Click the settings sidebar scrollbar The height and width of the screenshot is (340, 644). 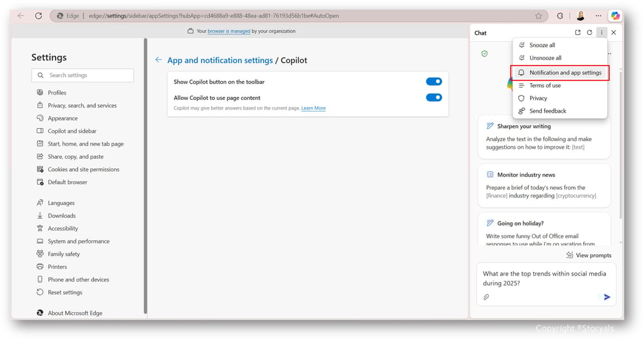[146, 176]
